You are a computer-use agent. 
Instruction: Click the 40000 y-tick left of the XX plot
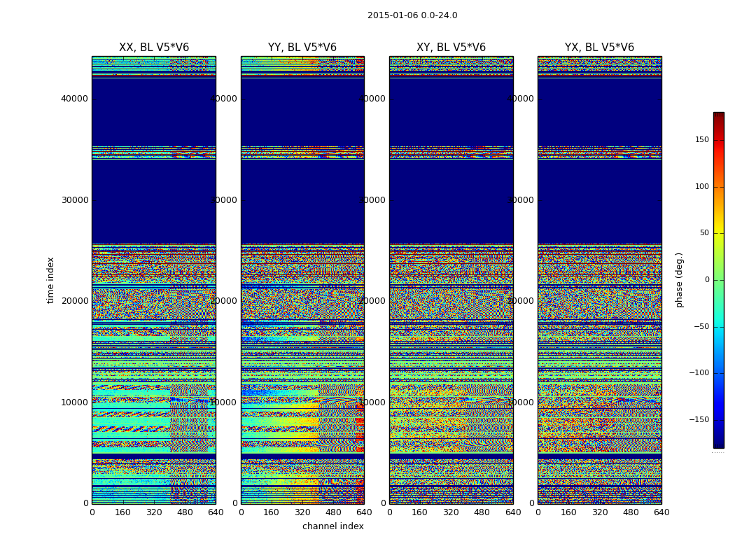(x=74, y=99)
